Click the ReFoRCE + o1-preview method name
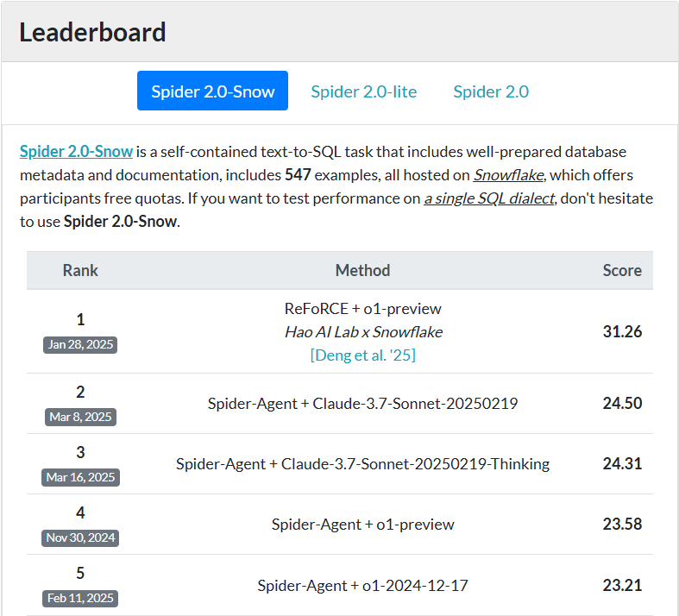This screenshot has height=616, width=679. pyautogui.click(x=362, y=309)
